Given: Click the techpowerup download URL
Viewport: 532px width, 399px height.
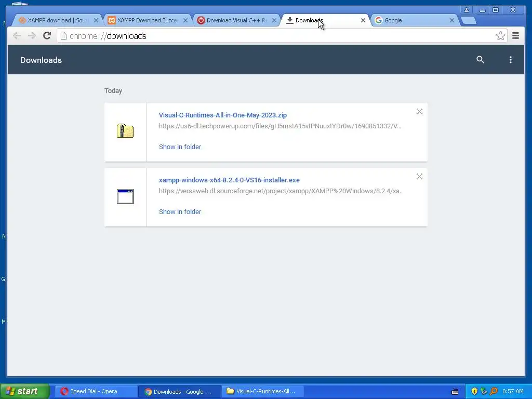Looking at the screenshot, I should (280, 126).
